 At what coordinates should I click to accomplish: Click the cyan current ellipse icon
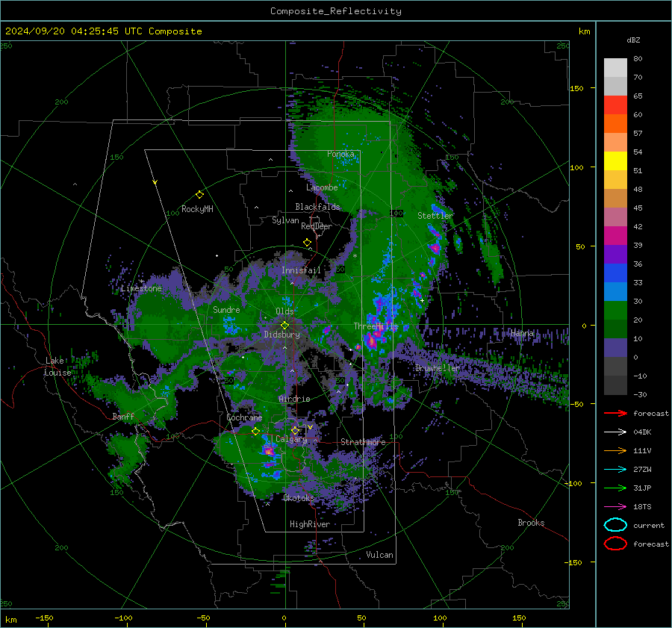[615, 525]
